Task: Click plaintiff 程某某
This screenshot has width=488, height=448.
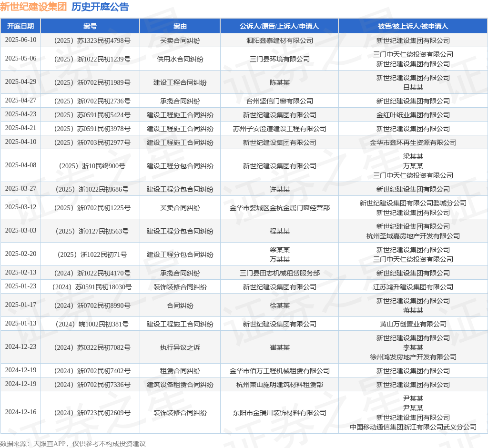Action: point(279,231)
